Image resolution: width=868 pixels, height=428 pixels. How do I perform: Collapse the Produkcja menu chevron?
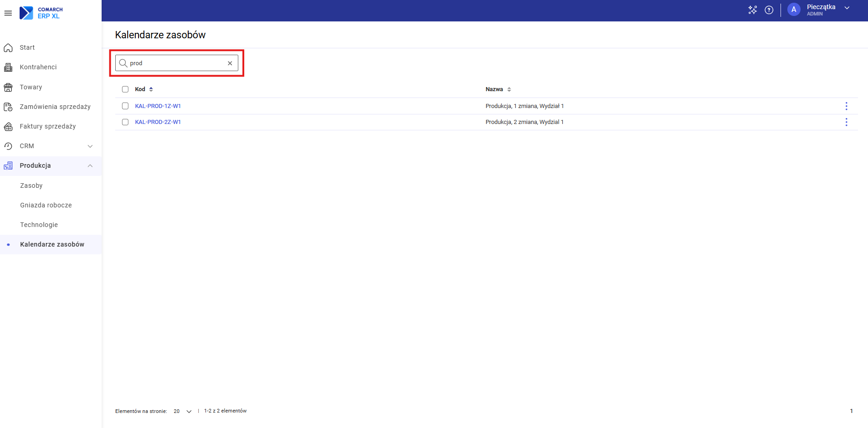tap(90, 166)
